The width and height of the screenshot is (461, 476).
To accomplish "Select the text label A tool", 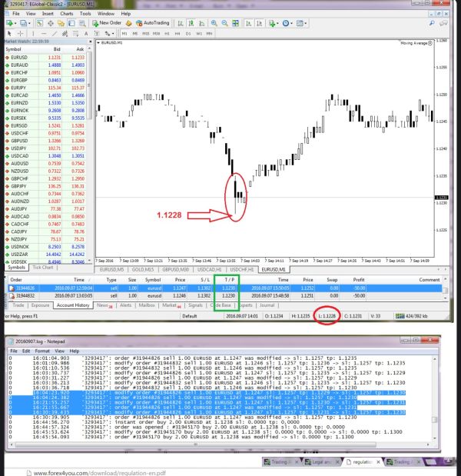I will tap(86, 33).
